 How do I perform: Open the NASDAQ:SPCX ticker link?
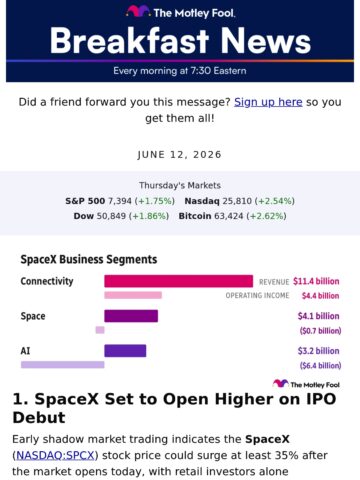pos(55,455)
